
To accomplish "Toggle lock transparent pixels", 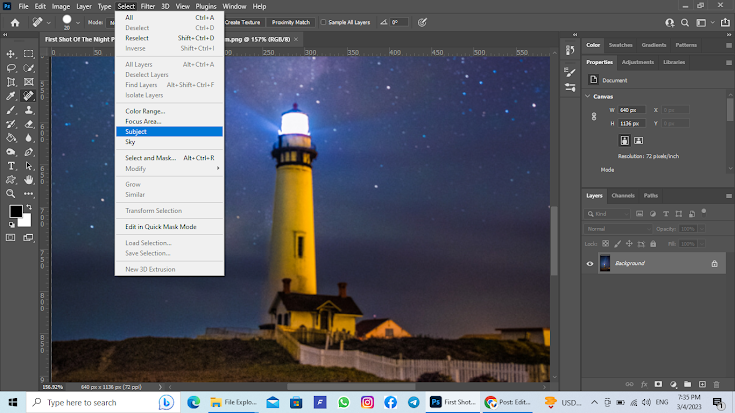I will 606,244.
